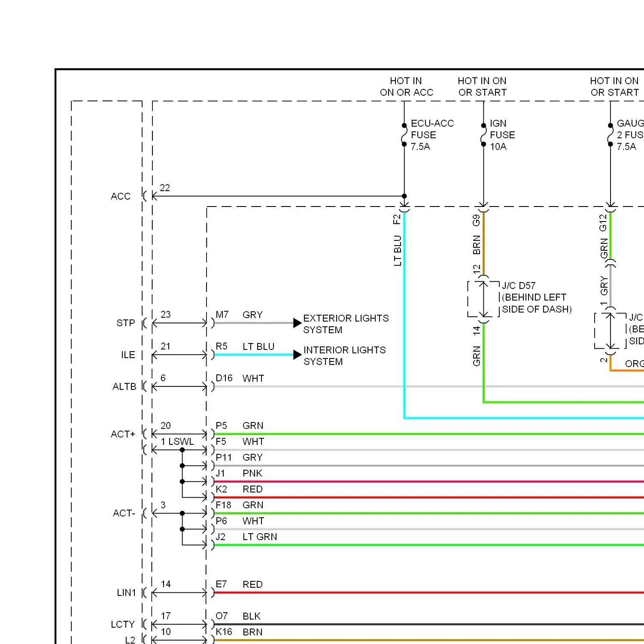Click the LT GRN wire color label
This screenshot has height=644, width=644.
[x=260, y=537]
